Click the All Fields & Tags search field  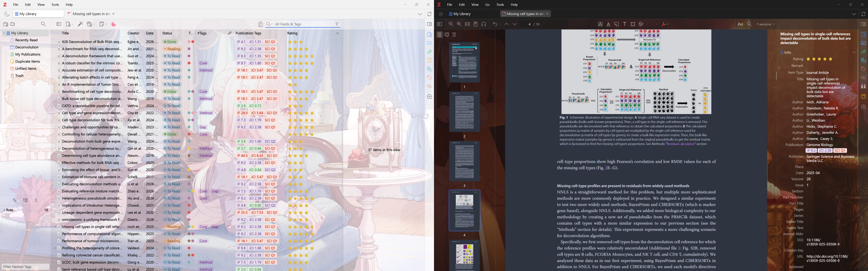point(302,24)
